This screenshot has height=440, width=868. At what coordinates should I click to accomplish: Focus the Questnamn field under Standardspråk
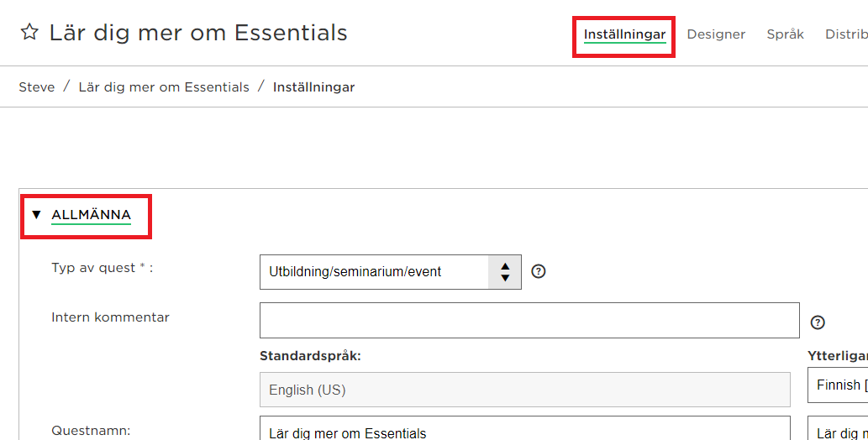(525, 428)
